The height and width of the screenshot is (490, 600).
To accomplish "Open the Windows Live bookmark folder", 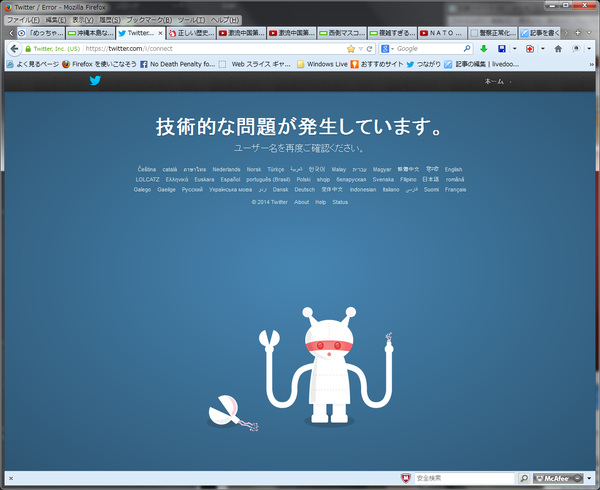I will click(322, 64).
